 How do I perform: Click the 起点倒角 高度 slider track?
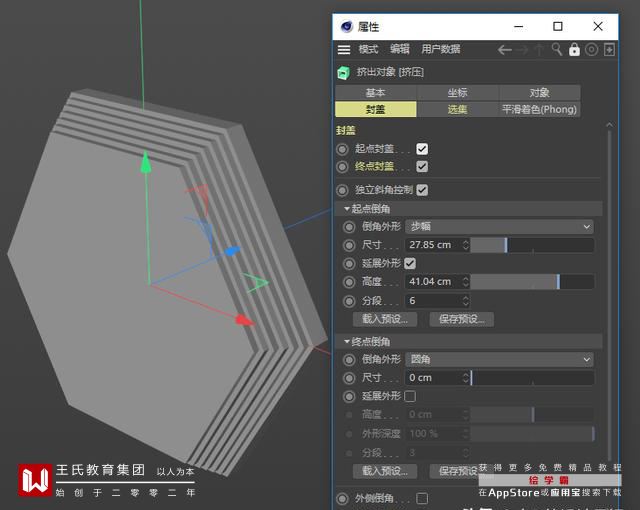coord(532,282)
